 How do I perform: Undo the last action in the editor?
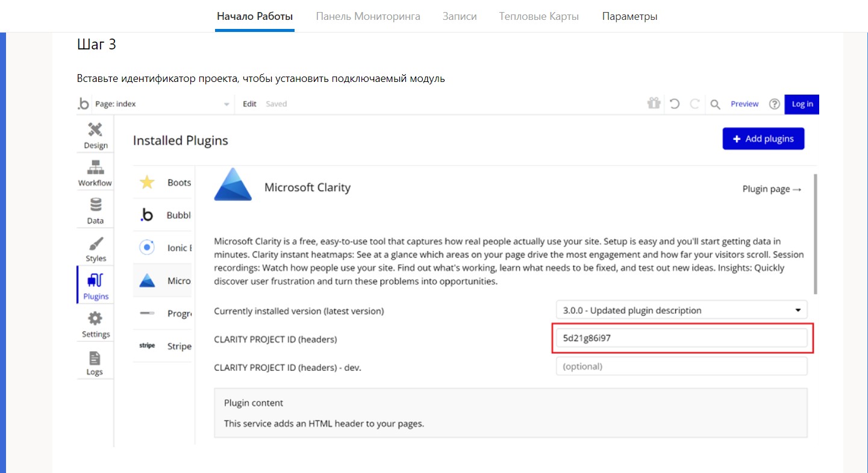[x=675, y=104]
